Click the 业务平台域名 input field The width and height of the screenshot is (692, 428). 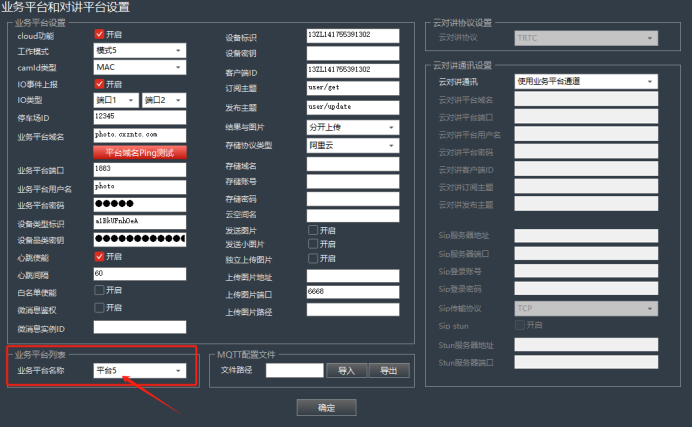(140, 135)
